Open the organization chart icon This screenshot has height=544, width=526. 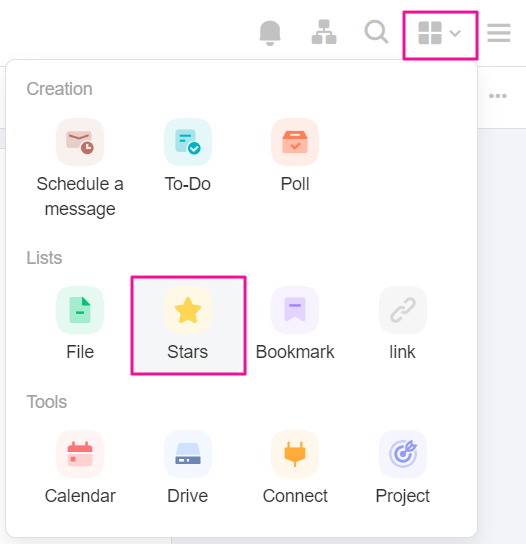pos(324,32)
